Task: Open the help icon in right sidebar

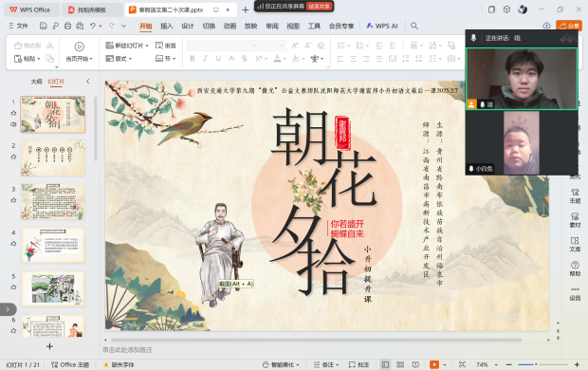Action: tap(575, 268)
